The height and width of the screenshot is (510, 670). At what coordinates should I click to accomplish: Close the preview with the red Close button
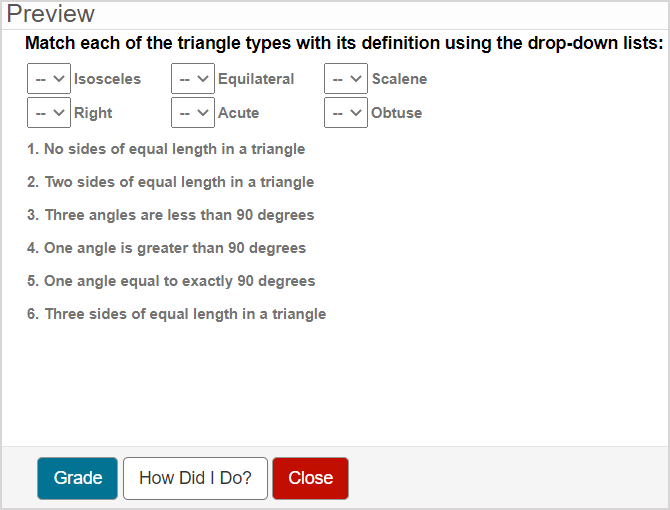[x=310, y=478]
